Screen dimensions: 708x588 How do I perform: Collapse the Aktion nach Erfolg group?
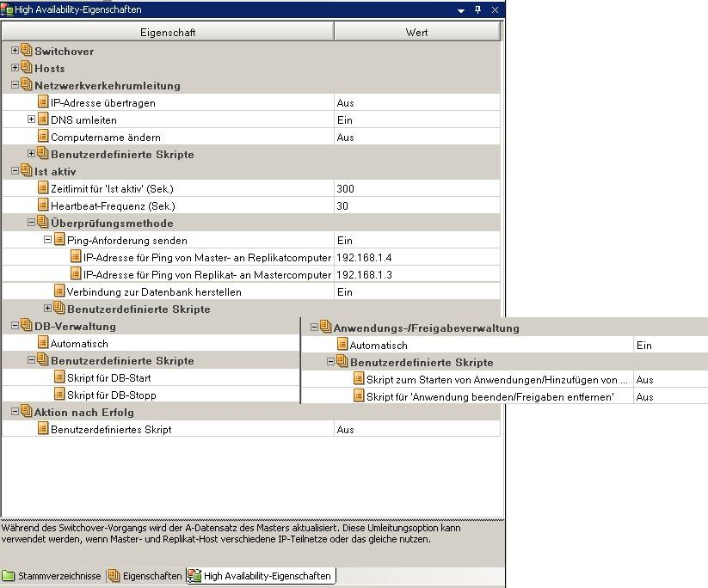pos(15,412)
